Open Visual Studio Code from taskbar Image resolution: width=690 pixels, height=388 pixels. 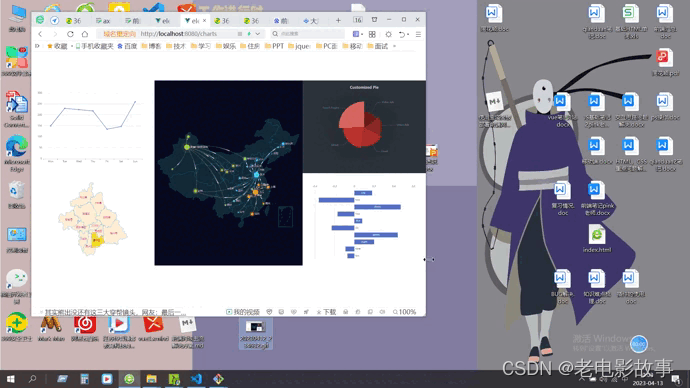196,379
